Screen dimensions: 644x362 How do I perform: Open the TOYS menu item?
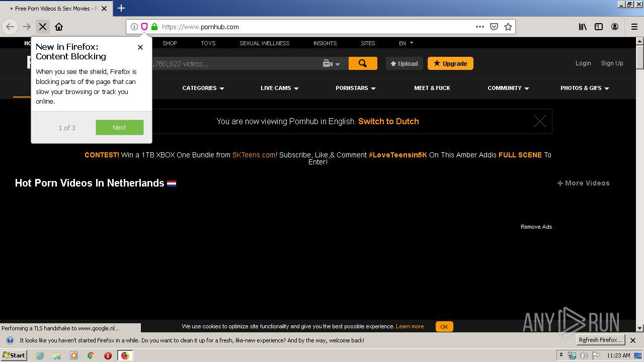[208, 43]
